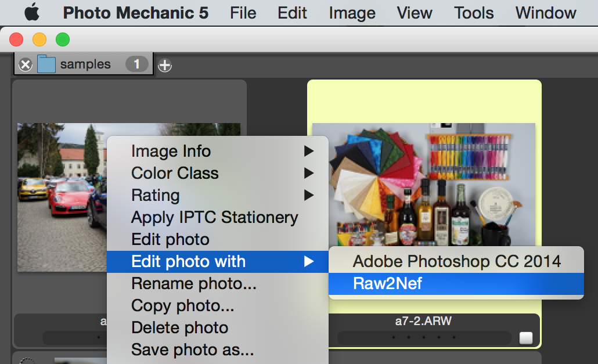
Task: Open the Tools menu
Action: pos(474,13)
